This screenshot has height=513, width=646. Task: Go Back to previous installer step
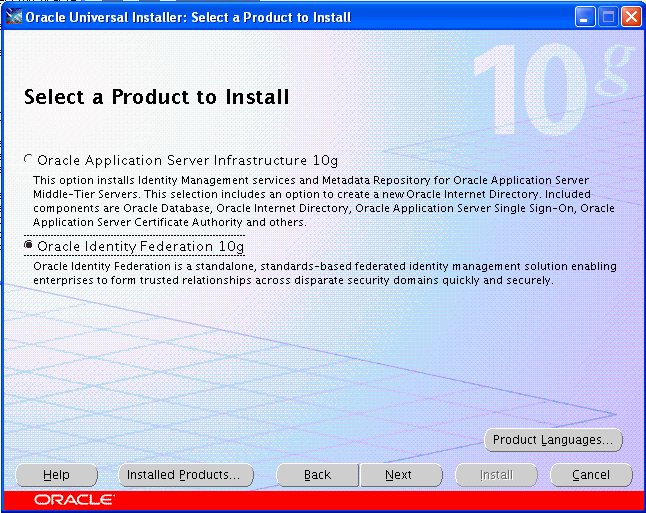pyautogui.click(x=317, y=475)
